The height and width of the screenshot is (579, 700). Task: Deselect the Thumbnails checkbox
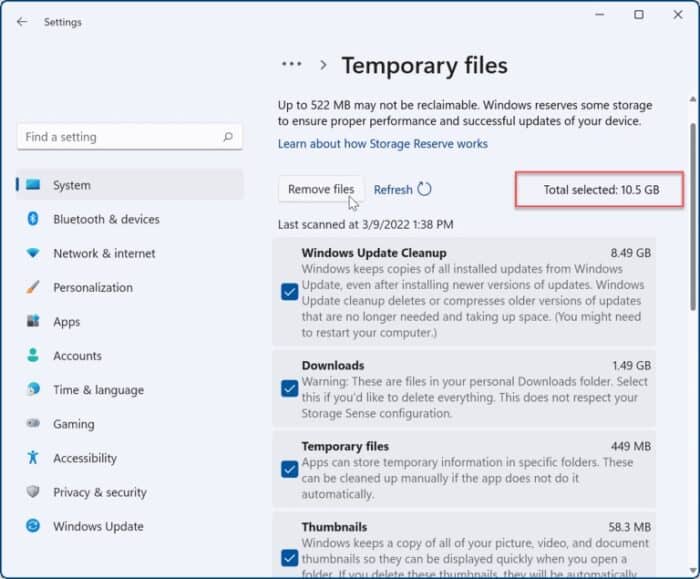pos(289,557)
